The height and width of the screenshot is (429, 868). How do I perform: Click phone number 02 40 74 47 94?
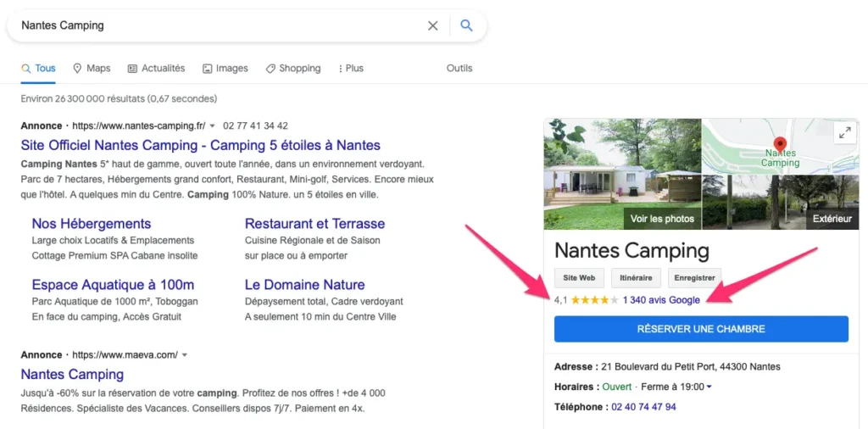click(x=644, y=407)
